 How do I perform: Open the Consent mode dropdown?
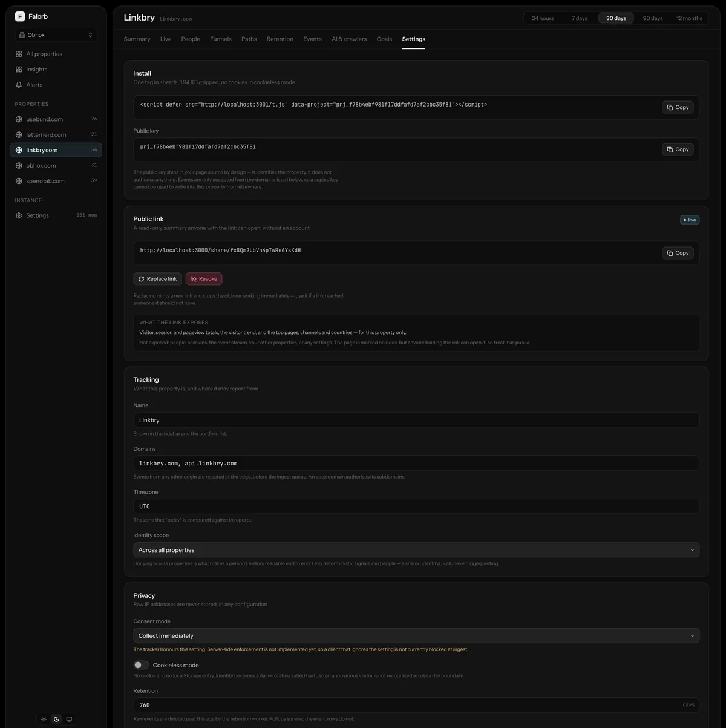coord(416,636)
